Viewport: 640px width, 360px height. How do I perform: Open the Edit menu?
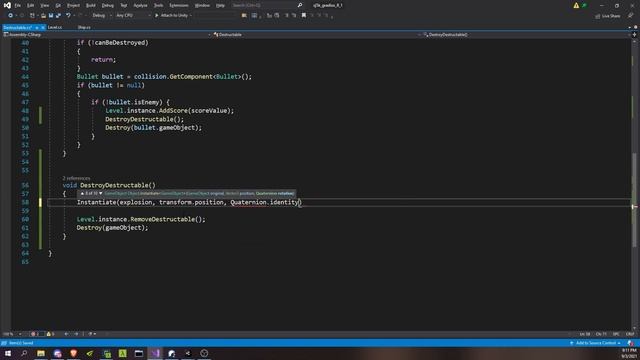point(31,6)
